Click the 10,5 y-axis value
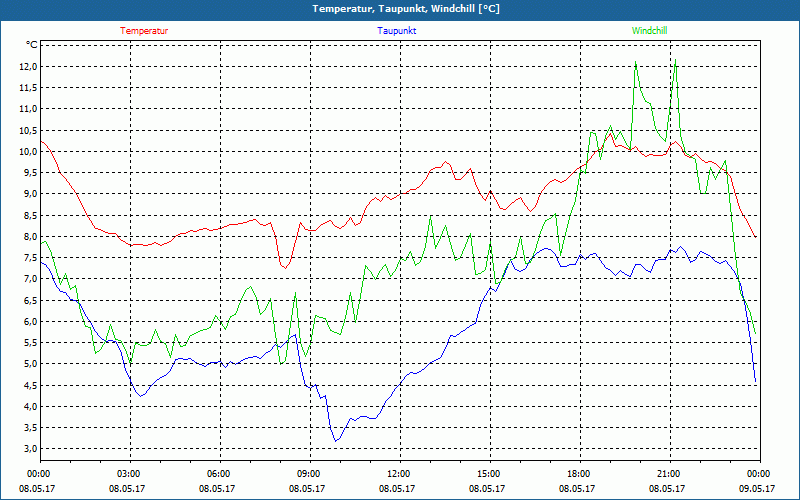 click(29, 130)
